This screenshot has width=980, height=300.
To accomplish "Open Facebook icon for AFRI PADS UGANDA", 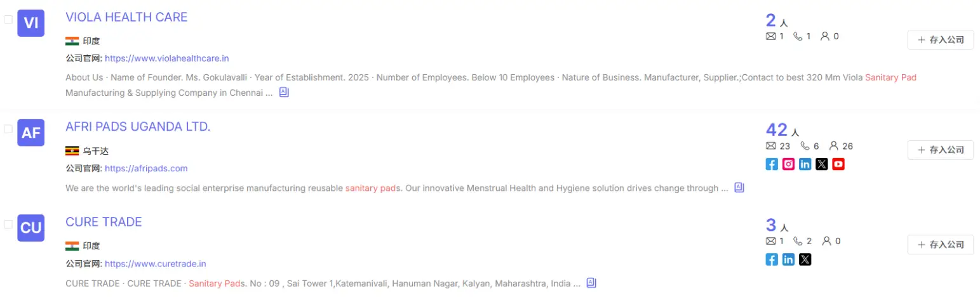I will (772, 164).
